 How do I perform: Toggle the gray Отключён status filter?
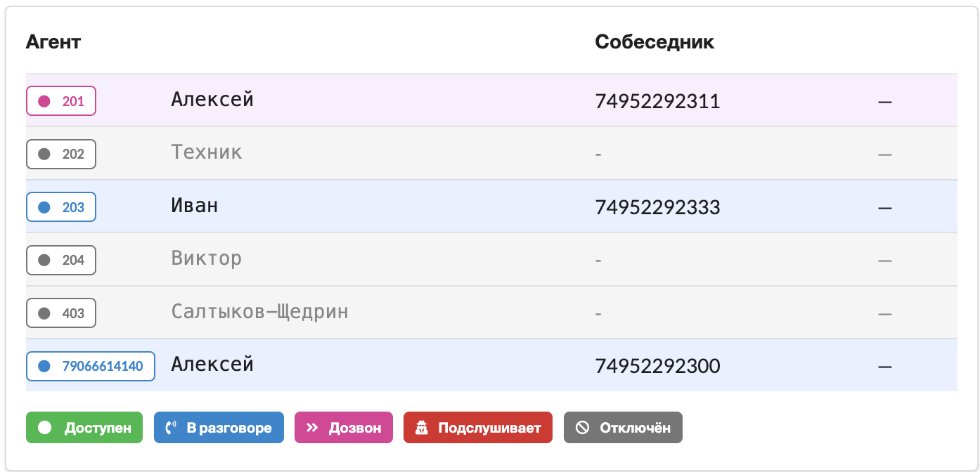click(623, 428)
